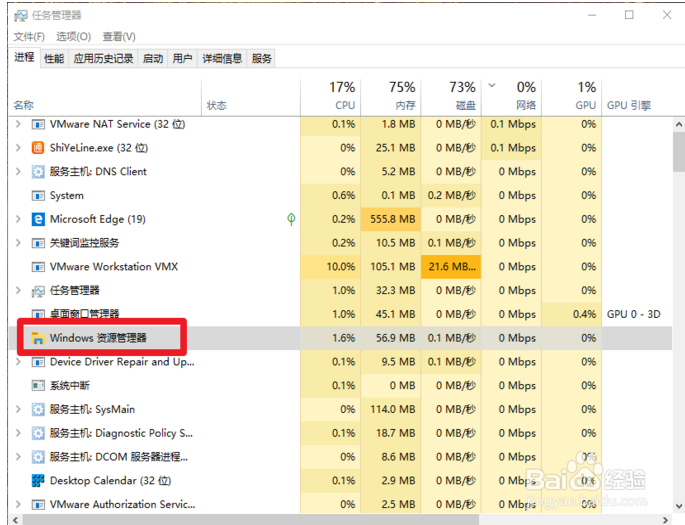
Task: Click the gear icon of 服务主机: DNS Client
Action: click(x=38, y=172)
